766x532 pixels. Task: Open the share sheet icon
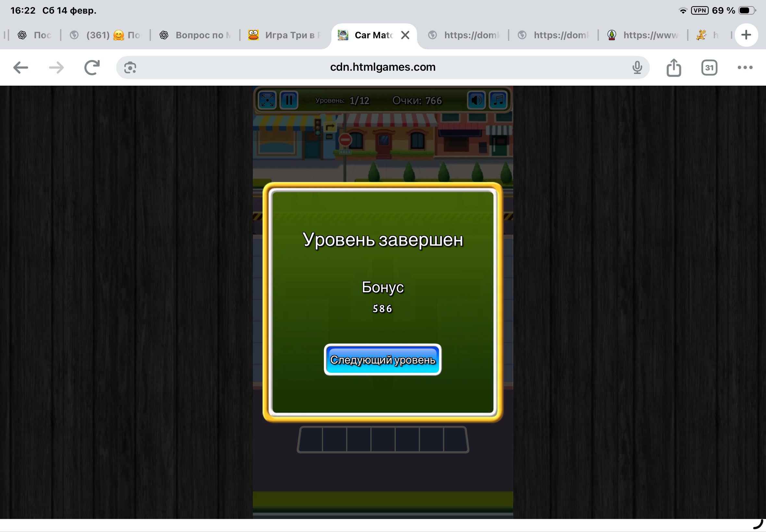coord(673,68)
